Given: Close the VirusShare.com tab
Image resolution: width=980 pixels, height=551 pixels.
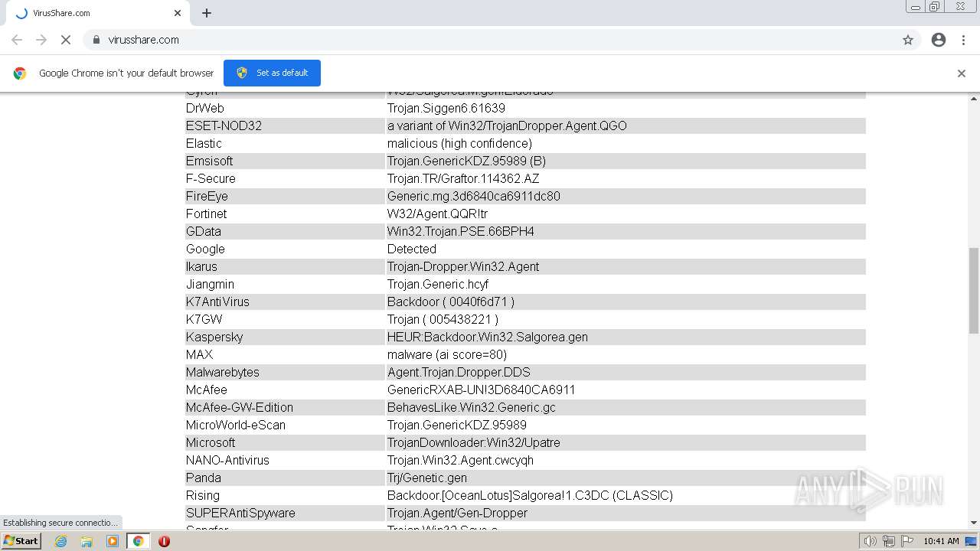Looking at the screenshot, I should [x=178, y=13].
